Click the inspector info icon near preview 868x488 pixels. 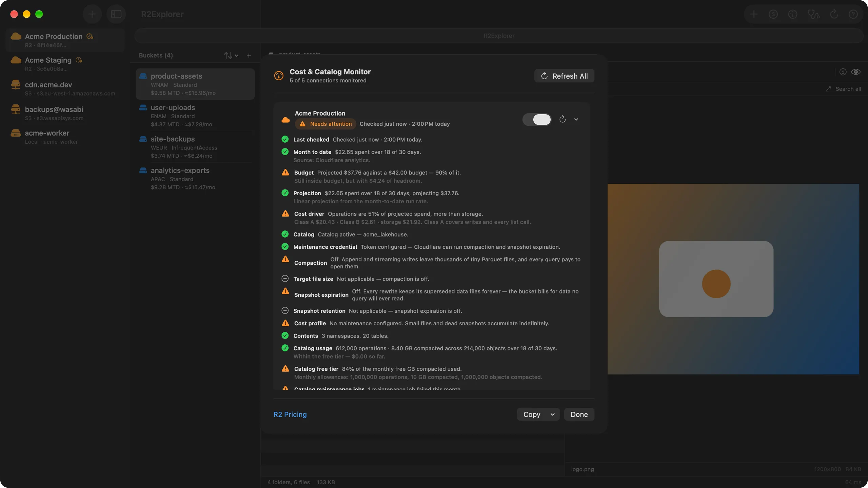pyautogui.click(x=843, y=72)
